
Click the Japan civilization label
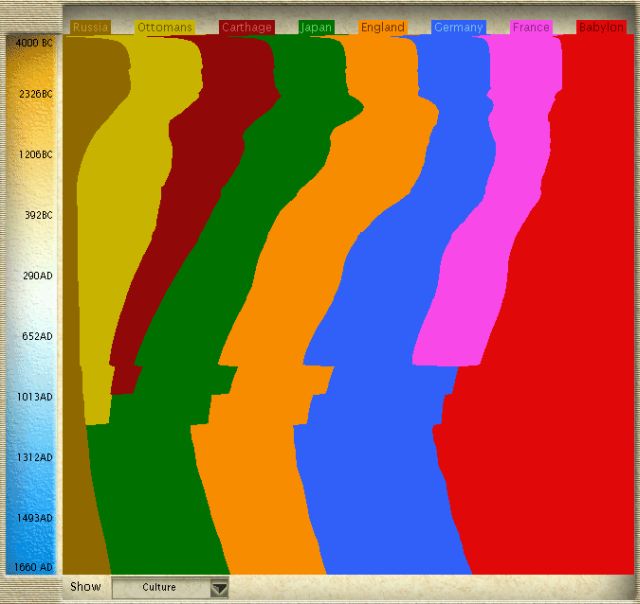[x=316, y=27]
